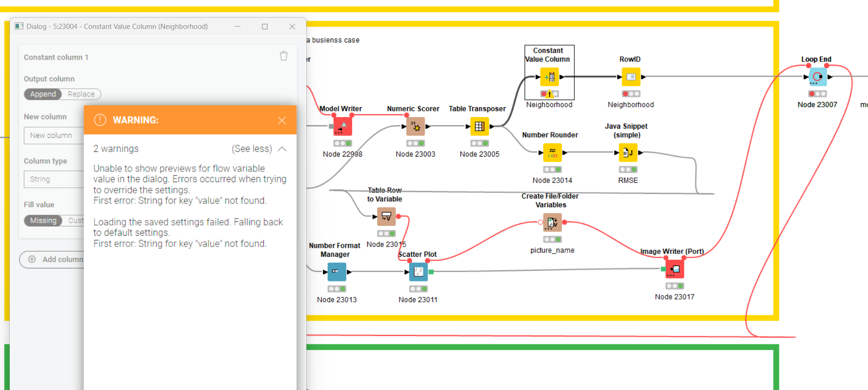
Task: Select the Constant Value Column node
Action: tap(549, 77)
